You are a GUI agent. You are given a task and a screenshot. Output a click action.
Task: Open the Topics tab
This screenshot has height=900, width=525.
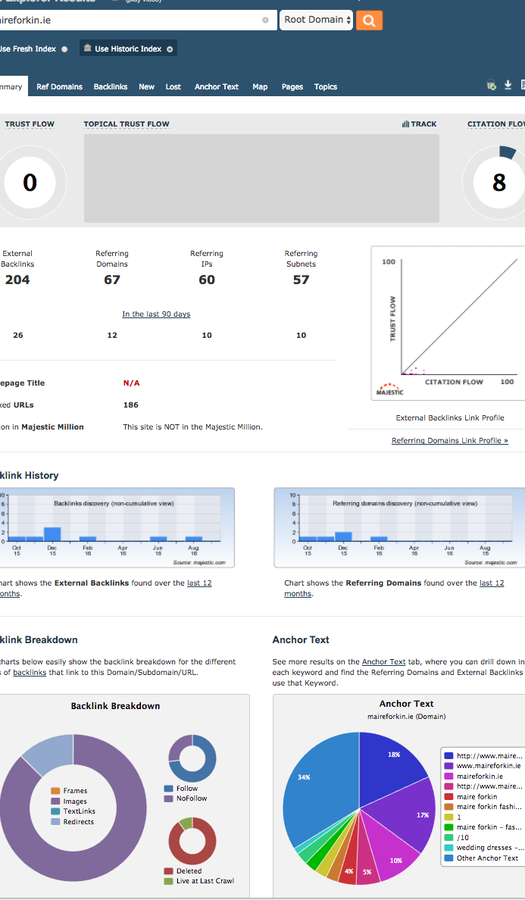pyautogui.click(x=325, y=87)
